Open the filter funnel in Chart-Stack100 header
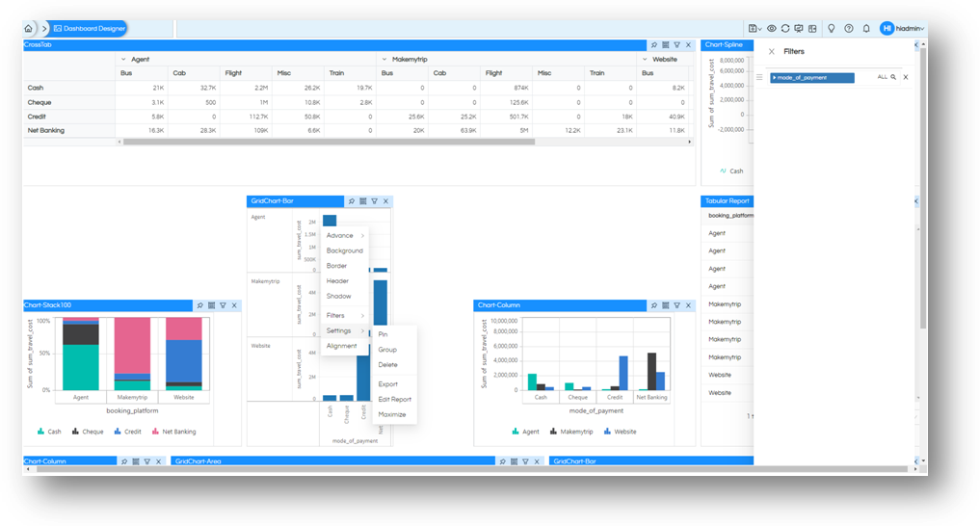The image size is (980, 526). [224, 305]
